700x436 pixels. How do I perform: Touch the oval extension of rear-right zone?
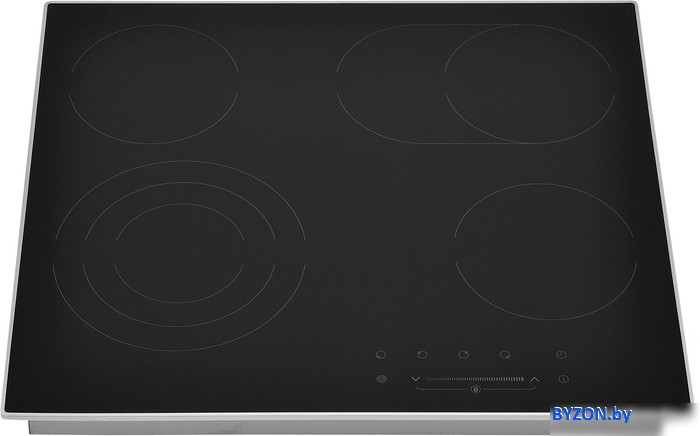[391, 84]
